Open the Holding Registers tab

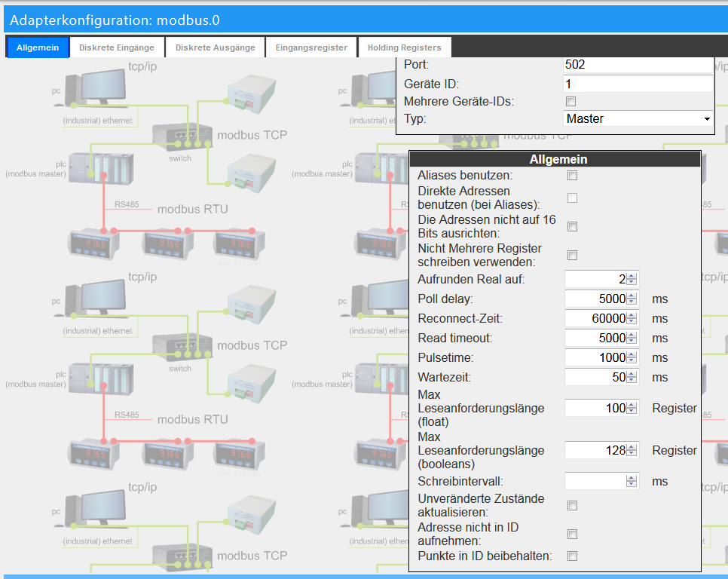(x=404, y=47)
